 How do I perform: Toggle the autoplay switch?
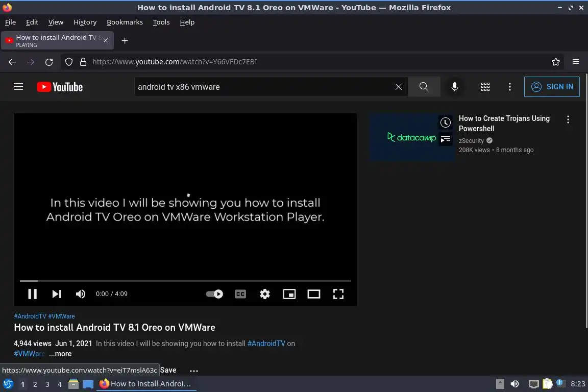click(214, 294)
